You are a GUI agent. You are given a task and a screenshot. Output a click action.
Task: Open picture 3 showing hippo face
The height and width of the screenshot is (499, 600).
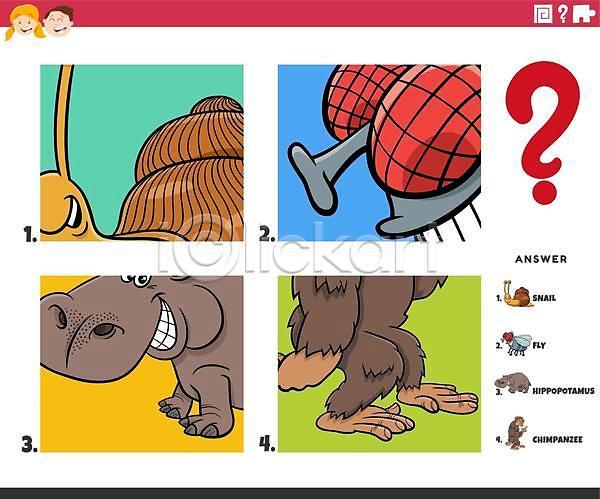142,364
